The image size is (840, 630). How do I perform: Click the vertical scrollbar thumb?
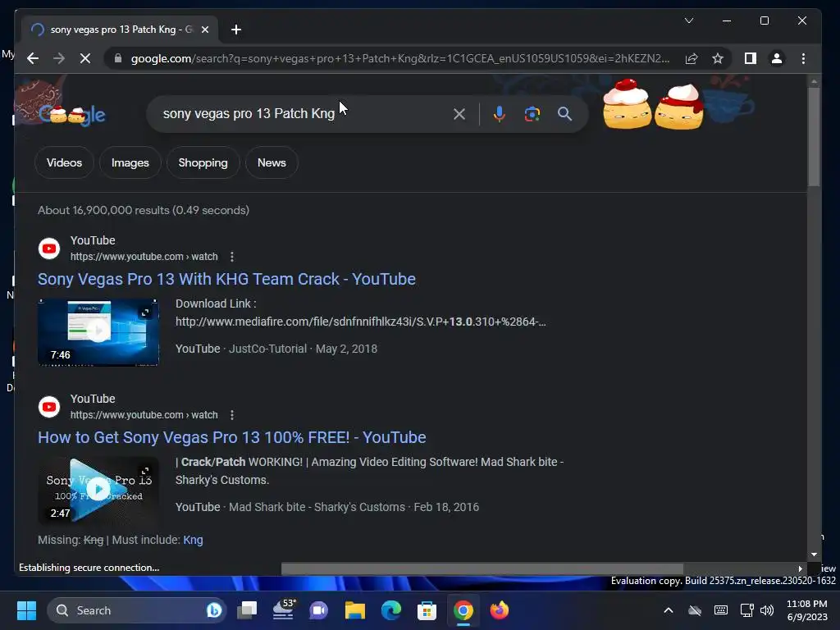(x=814, y=137)
